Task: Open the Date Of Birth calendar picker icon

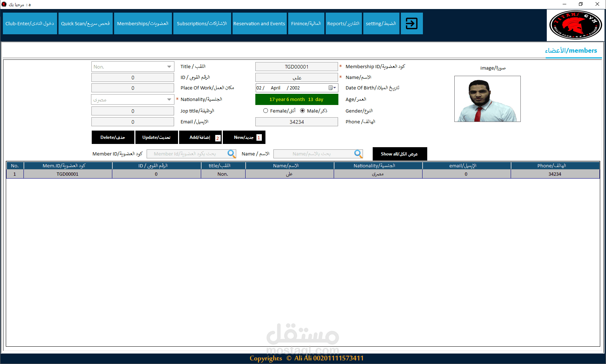Action: pyautogui.click(x=331, y=88)
